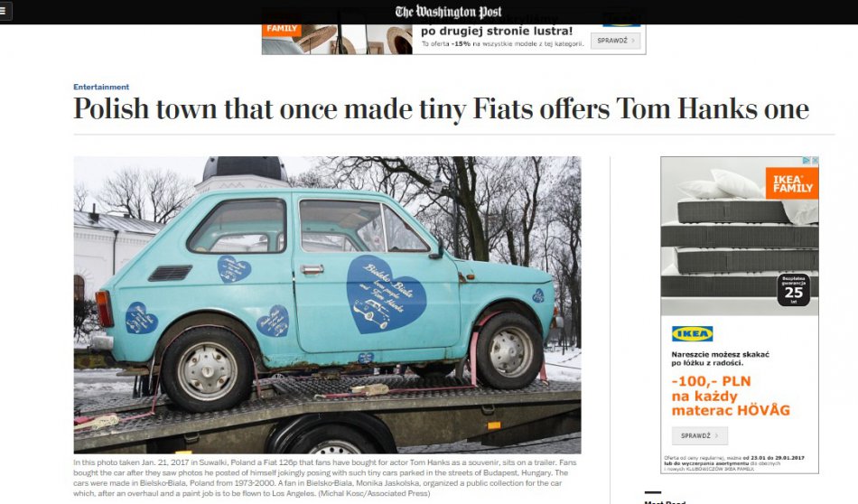Click the FAMILY orange badge in top banner
Screen dimensions: 858x504
tap(281, 28)
